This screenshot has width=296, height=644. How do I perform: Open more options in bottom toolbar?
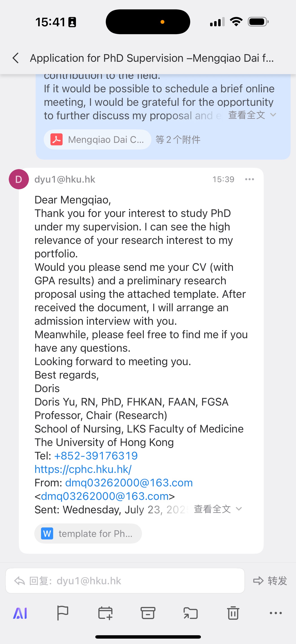point(276,613)
